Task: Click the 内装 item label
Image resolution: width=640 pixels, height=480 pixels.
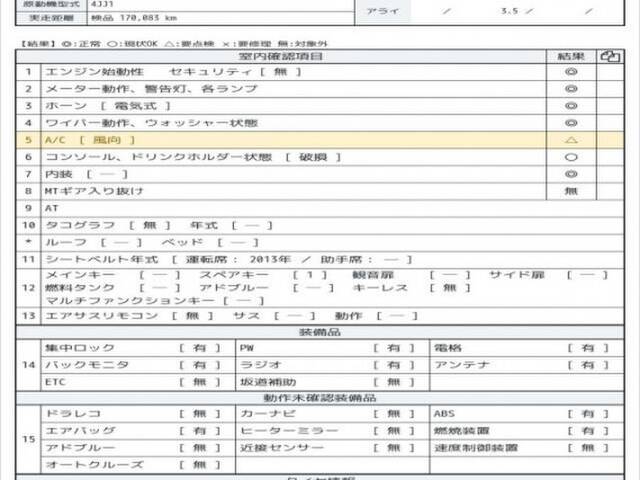Action: click(x=59, y=174)
